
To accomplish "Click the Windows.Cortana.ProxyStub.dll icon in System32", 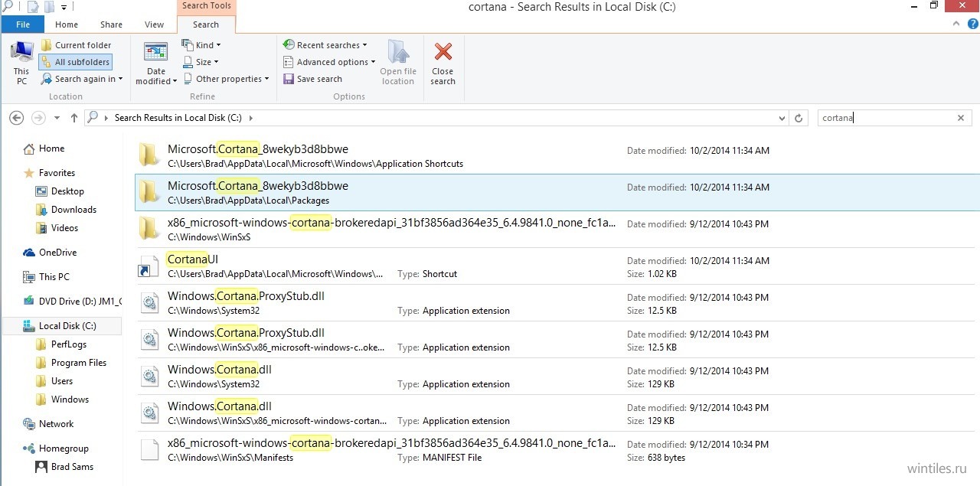I will click(x=149, y=302).
